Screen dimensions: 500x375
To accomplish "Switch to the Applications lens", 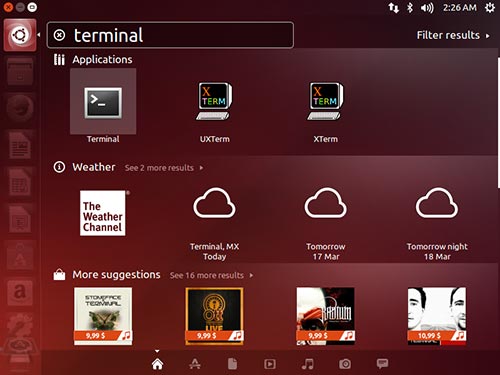I will [195, 364].
